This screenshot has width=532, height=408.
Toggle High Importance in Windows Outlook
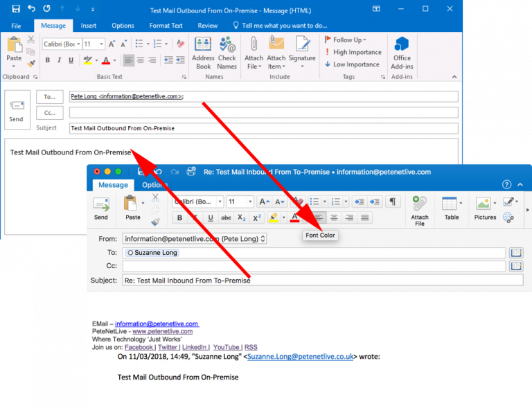tap(353, 52)
